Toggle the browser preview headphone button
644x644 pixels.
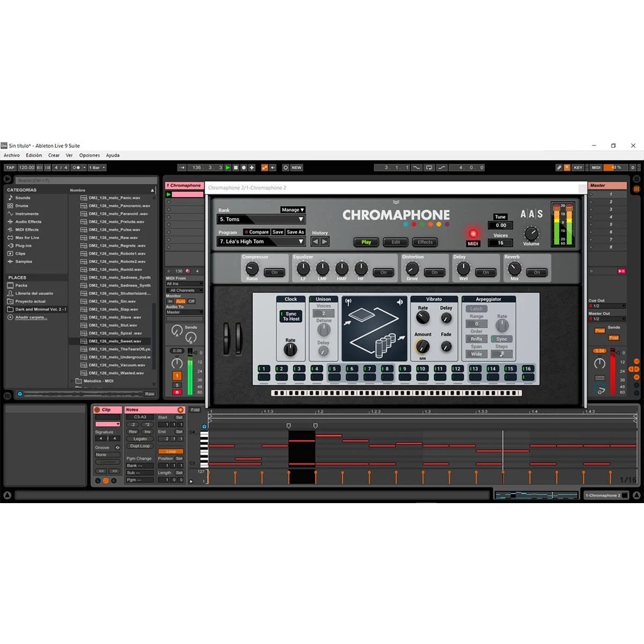pyautogui.click(x=19, y=394)
